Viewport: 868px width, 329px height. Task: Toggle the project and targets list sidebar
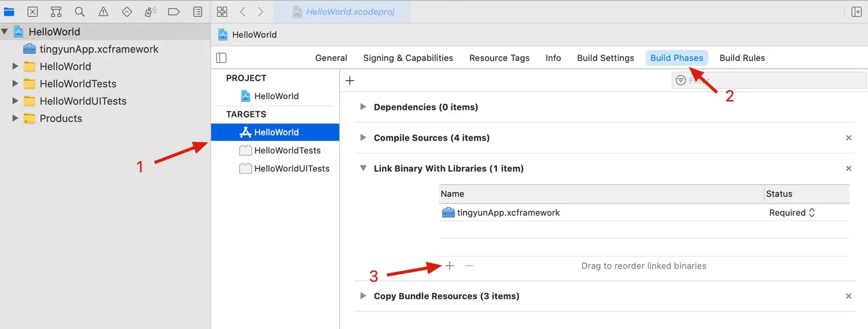221,58
